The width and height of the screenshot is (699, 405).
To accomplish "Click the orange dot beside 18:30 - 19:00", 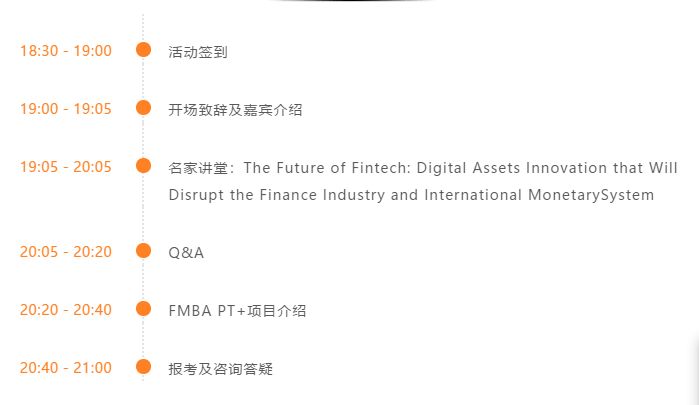I will click(143, 50).
